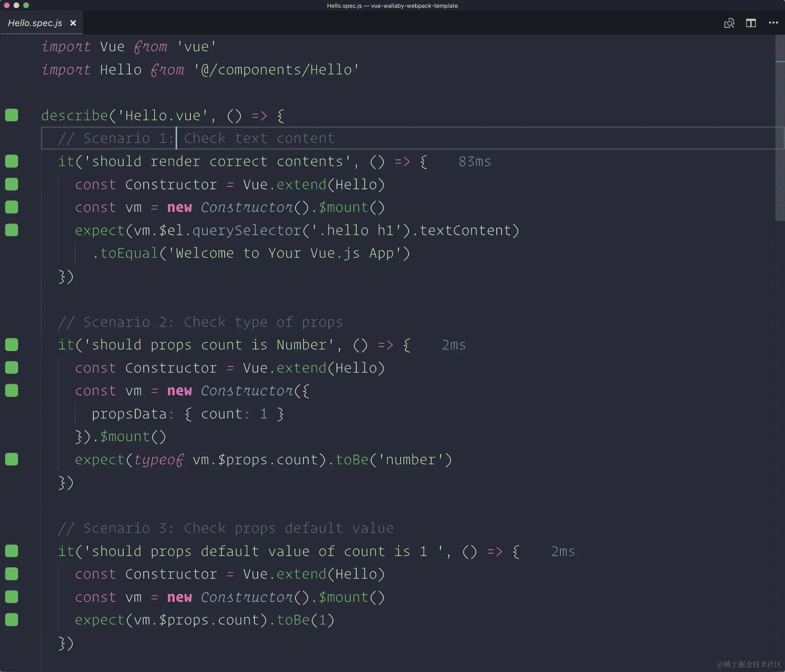Click the toEqual matcher call
This screenshot has height=672, width=785.
pos(129,253)
